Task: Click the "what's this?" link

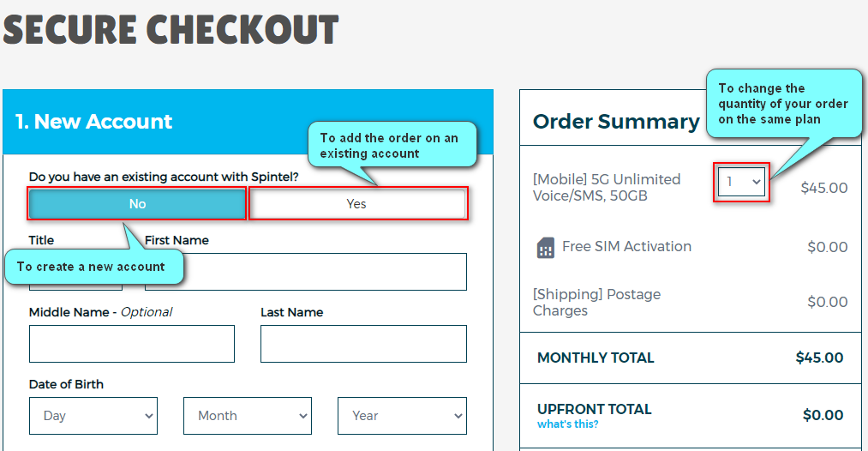Action: pos(568,424)
